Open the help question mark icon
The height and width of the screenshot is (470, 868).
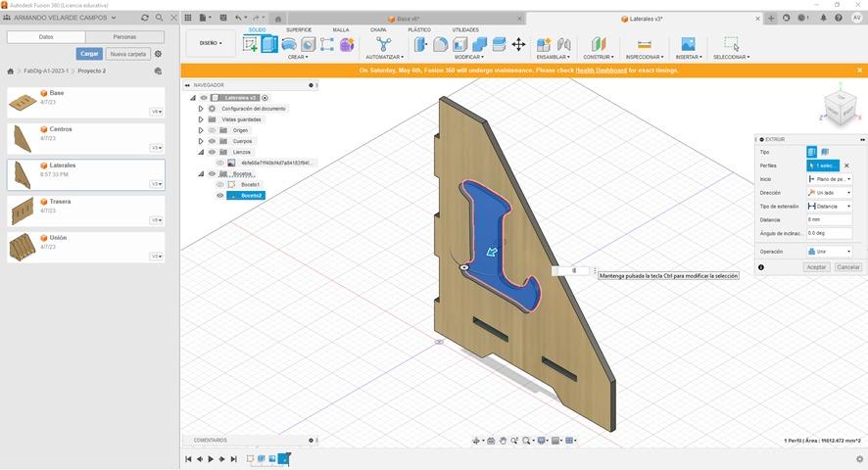pos(839,18)
